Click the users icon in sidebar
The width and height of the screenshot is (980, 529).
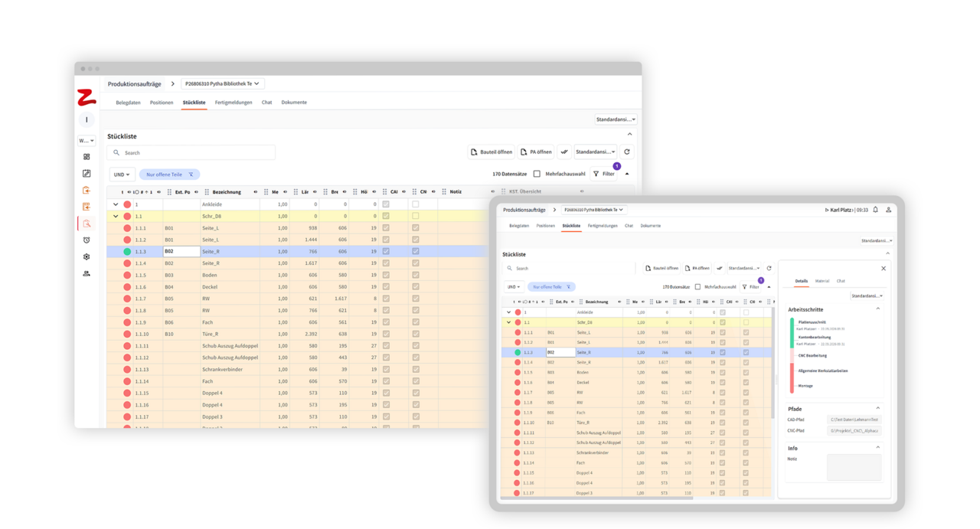(87, 273)
